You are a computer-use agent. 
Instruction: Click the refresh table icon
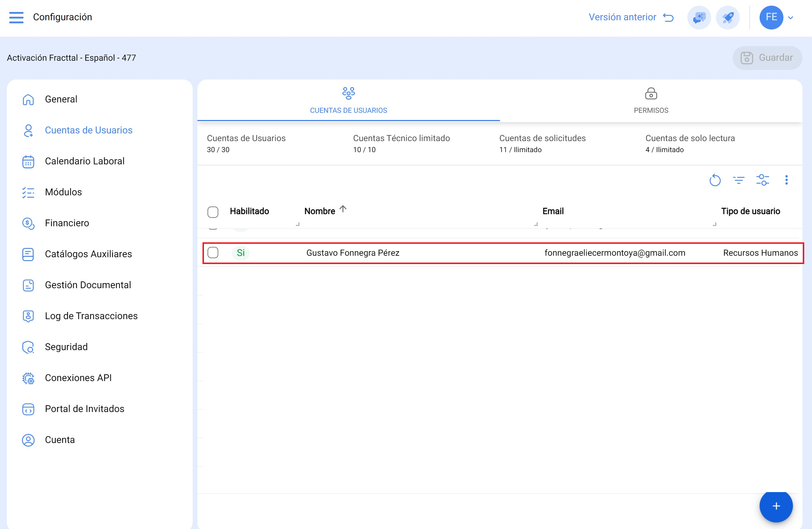click(x=715, y=180)
